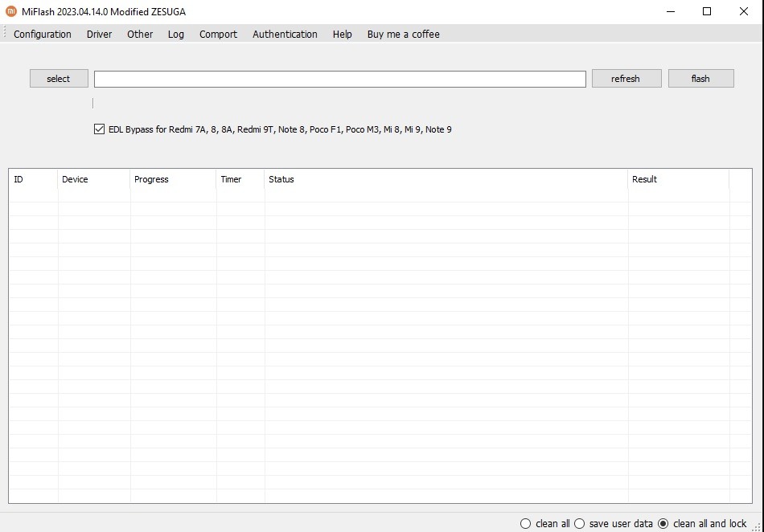Click the menu bar grip handle

point(4,33)
